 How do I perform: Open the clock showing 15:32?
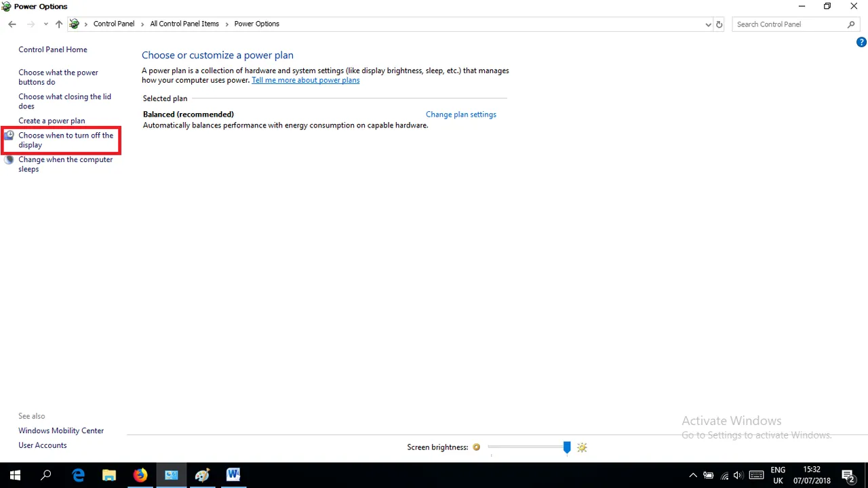coord(812,475)
